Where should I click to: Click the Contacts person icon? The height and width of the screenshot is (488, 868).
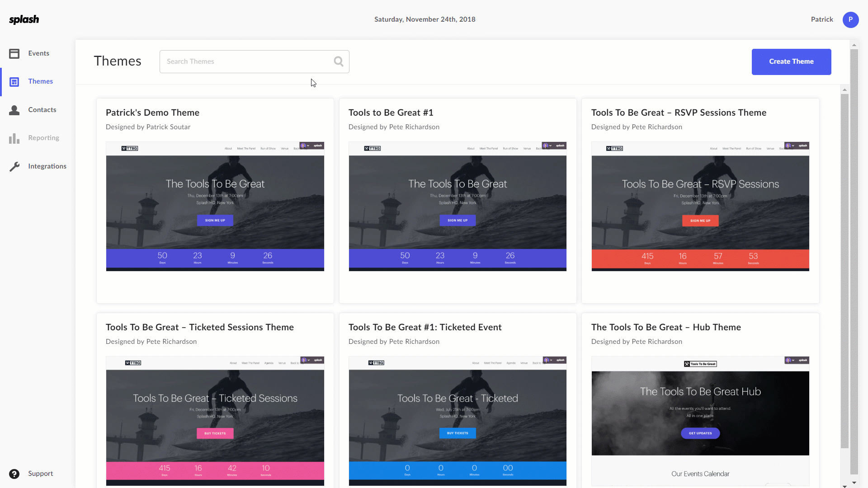point(14,110)
